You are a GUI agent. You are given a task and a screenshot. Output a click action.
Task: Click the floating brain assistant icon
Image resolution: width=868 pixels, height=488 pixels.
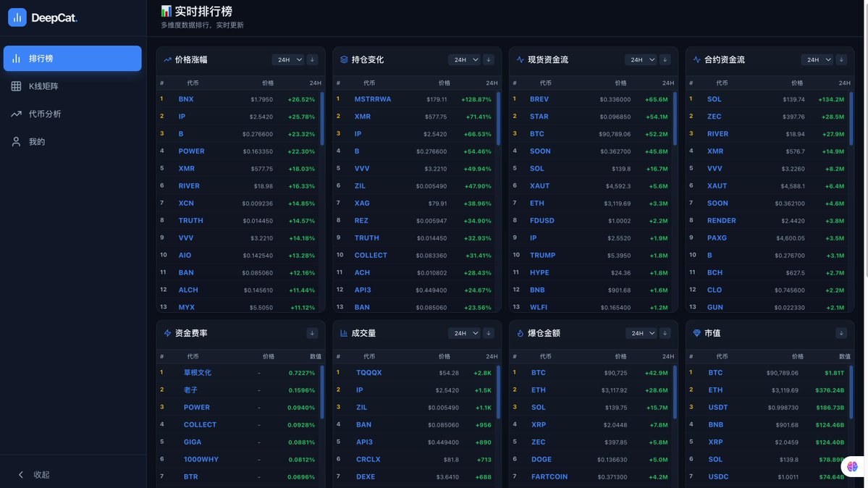[852, 466]
